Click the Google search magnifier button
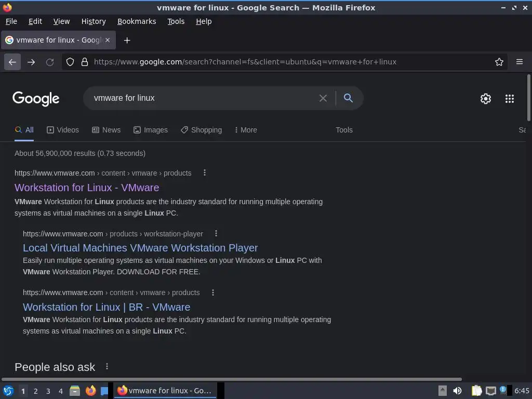This screenshot has height=399, width=532. (348, 98)
